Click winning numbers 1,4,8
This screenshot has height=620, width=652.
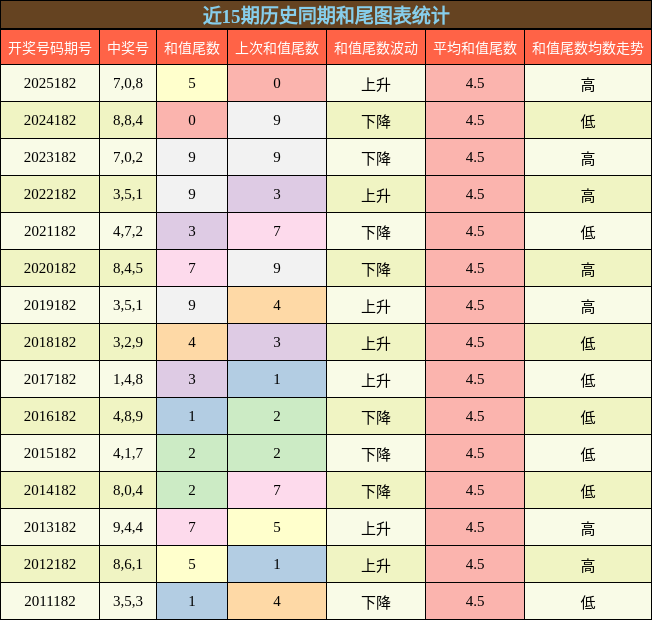[128, 379]
